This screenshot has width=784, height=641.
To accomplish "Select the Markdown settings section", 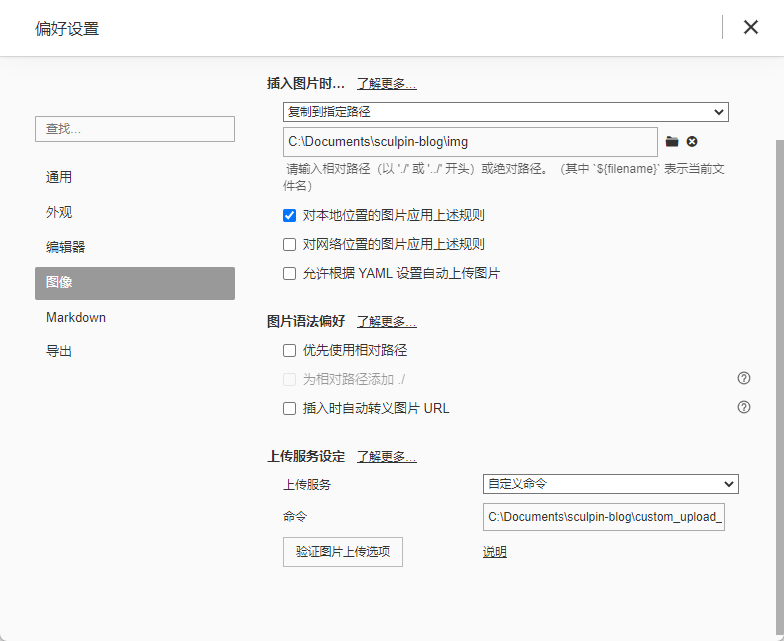I will [x=75, y=318].
